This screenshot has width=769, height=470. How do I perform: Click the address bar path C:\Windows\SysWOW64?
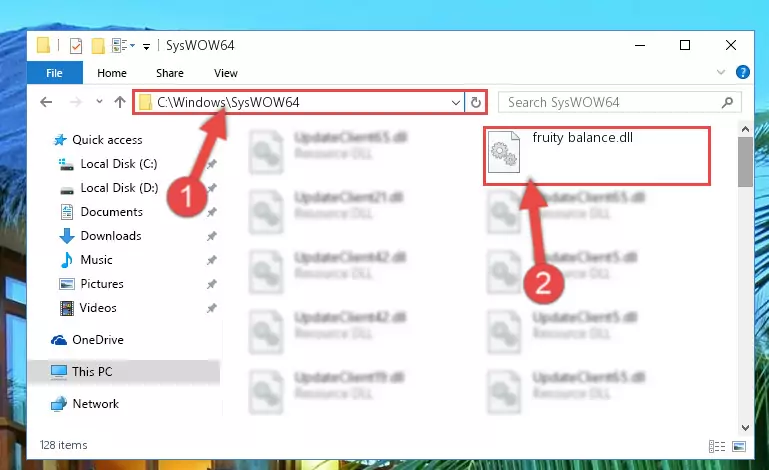tap(228, 103)
